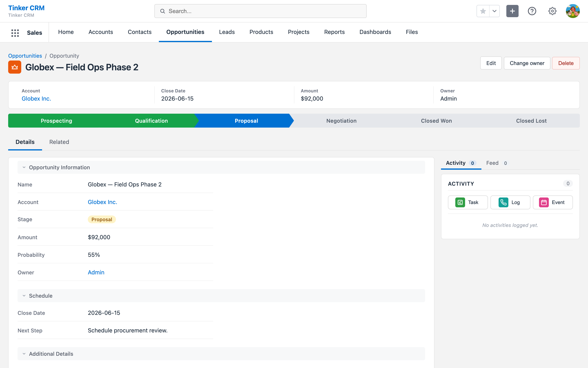Screen dimensions: 588x368
Task: Collapse the Opportunity Information section
Action: (x=221, y=167)
